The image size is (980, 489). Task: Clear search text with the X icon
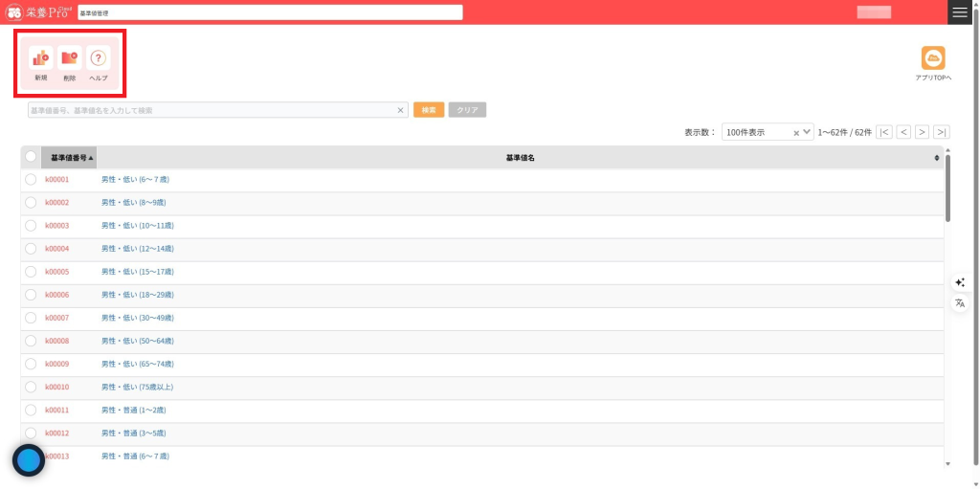tap(401, 110)
